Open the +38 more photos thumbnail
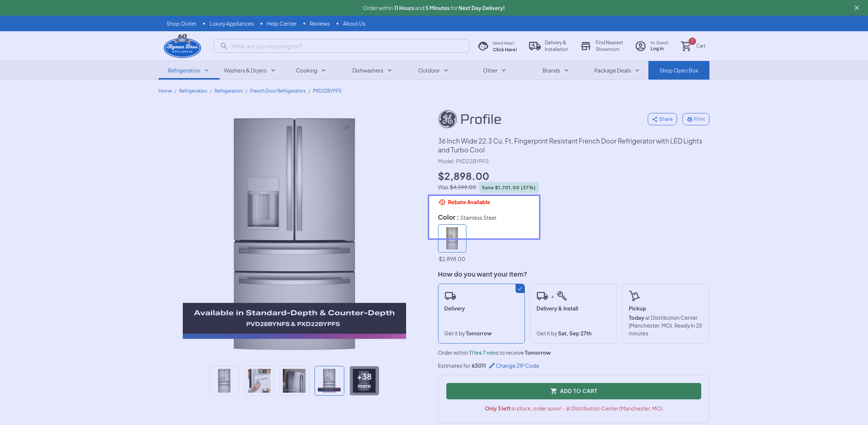 click(x=364, y=381)
